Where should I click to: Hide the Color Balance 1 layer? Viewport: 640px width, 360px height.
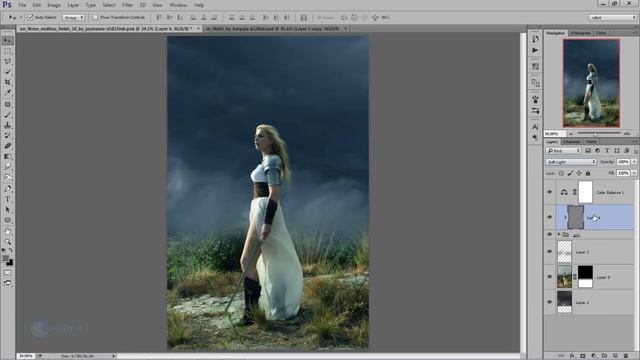tap(549, 192)
